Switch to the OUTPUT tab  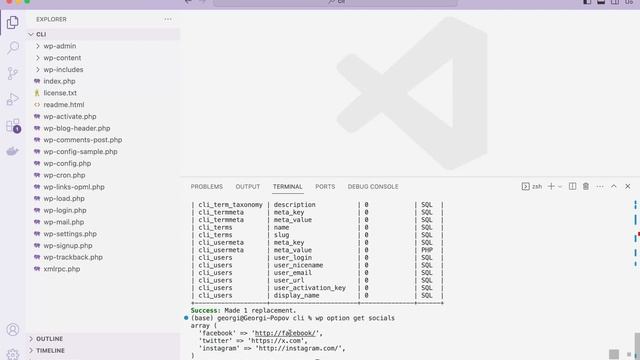248,187
